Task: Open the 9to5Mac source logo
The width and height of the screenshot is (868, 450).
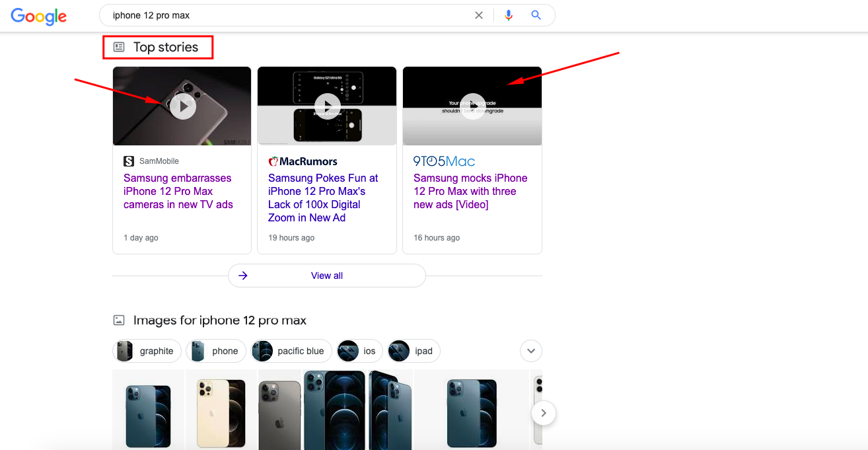Action: pos(445,161)
